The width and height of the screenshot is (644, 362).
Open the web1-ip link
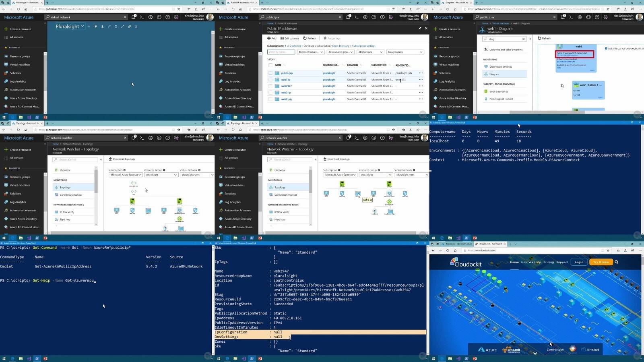coord(285,80)
